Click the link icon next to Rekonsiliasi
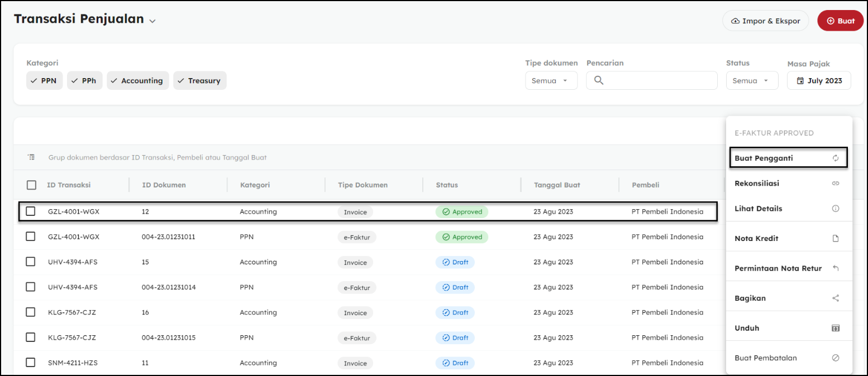Image resolution: width=868 pixels, height=376 pixels. click(836, 183)
